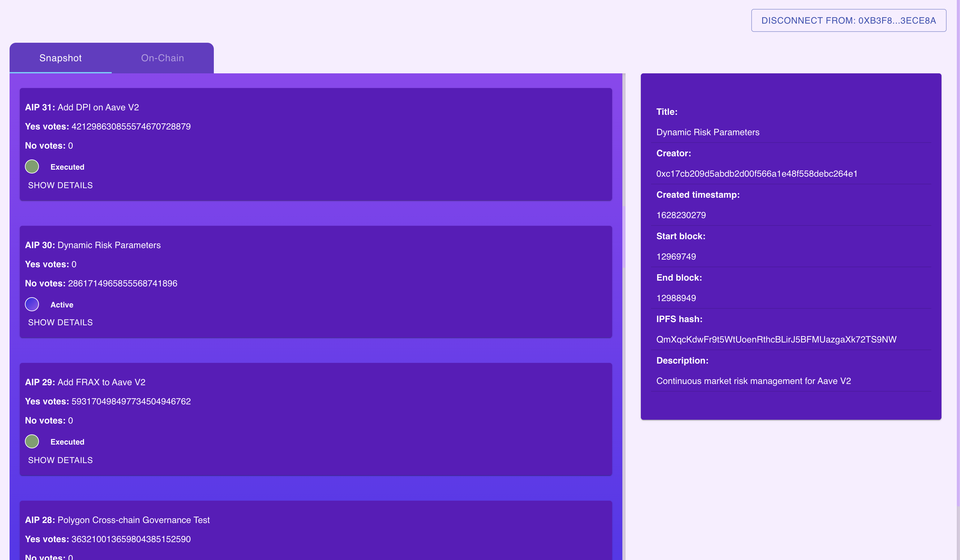Viewport: 960px width, 560px height.
Task: Click blue Active status circle for AIP 30
Action: tap(32, 304)
